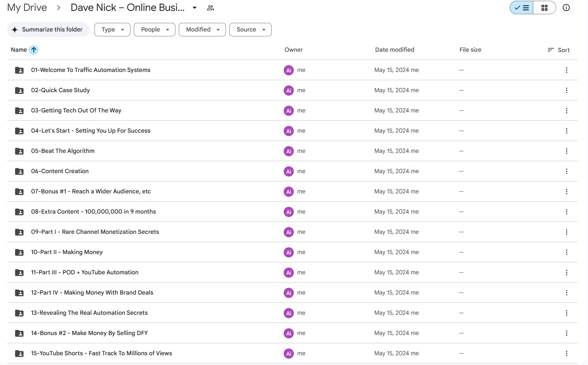Viewport: 588px width, 365px height.
Task: Switch to list layout view
Action: (x=522, y=8)
